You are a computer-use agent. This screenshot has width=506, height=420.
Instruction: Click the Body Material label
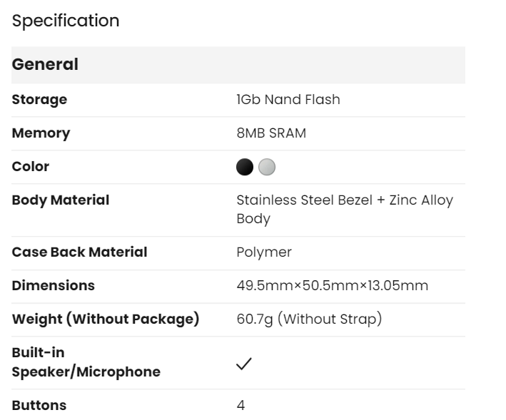61,200
